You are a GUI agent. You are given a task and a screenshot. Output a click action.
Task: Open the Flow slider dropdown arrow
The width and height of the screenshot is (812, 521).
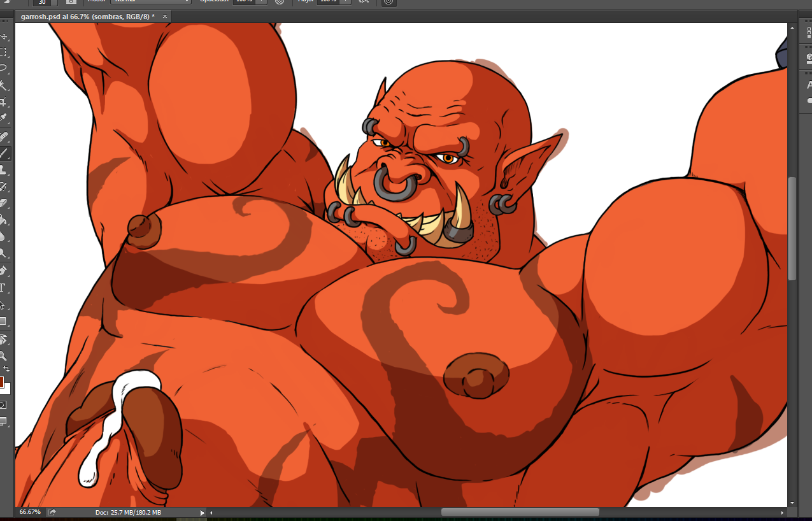point(346,1)
